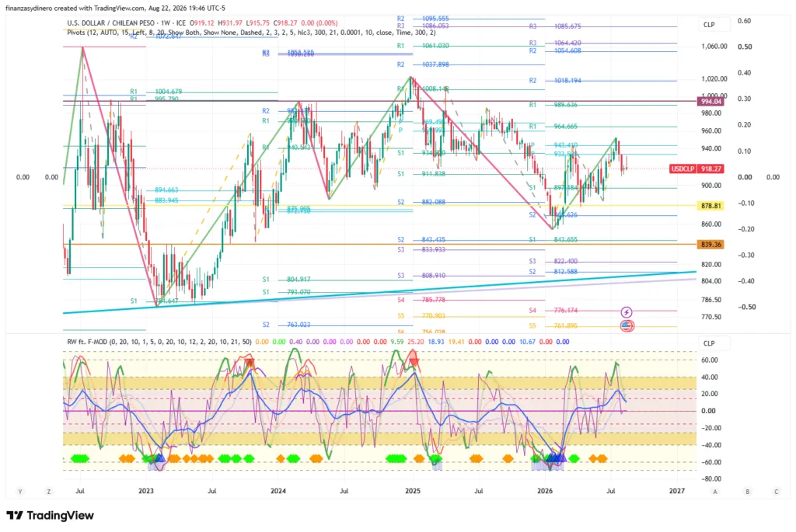Click the S1 911.838 pivot label
Screen dimensions: 796x532
(421, 174)
